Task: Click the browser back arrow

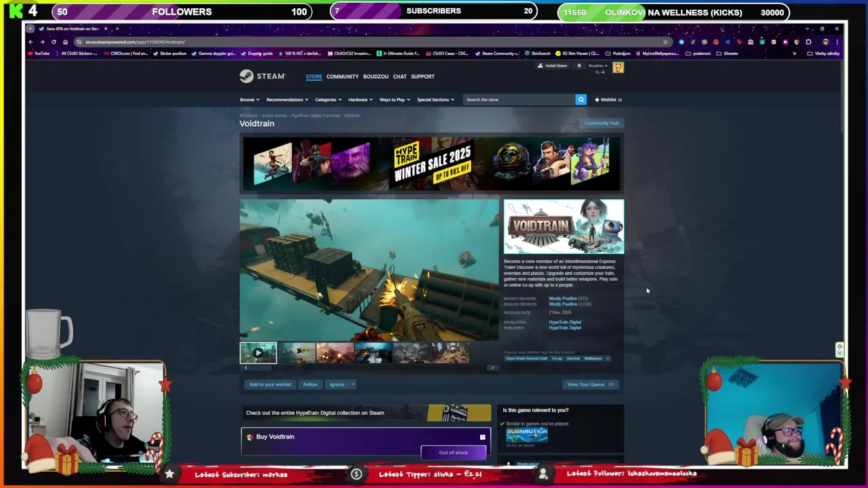Action: 31,42
